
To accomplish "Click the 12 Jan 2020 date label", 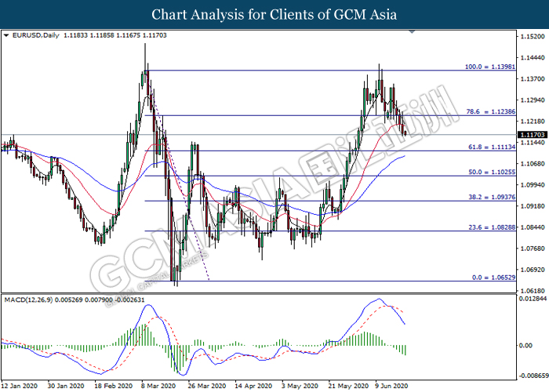I will [19, 386].
